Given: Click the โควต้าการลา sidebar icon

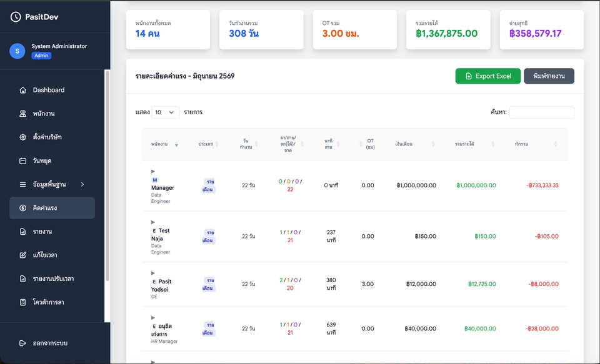Looking at the screenshot, I should pos(23,302).
